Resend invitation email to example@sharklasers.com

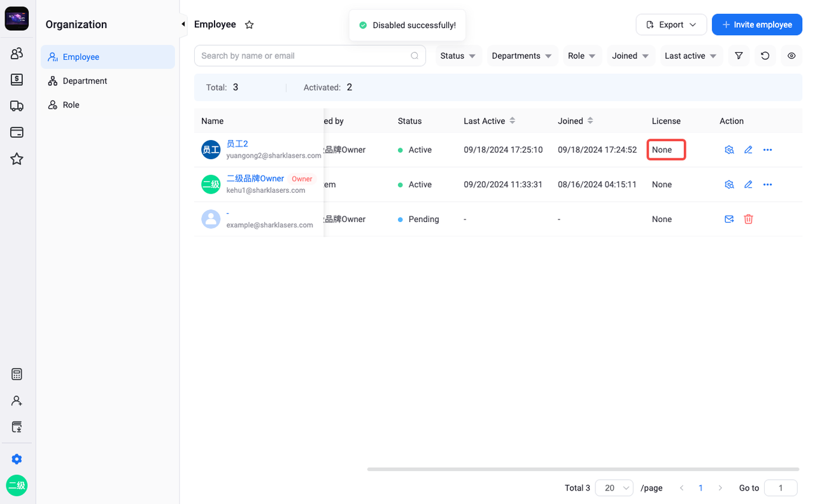tap(730, 219)
